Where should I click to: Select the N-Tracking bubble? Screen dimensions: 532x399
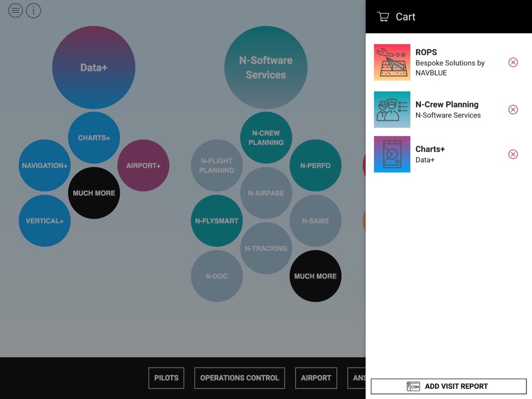point(266,248)
